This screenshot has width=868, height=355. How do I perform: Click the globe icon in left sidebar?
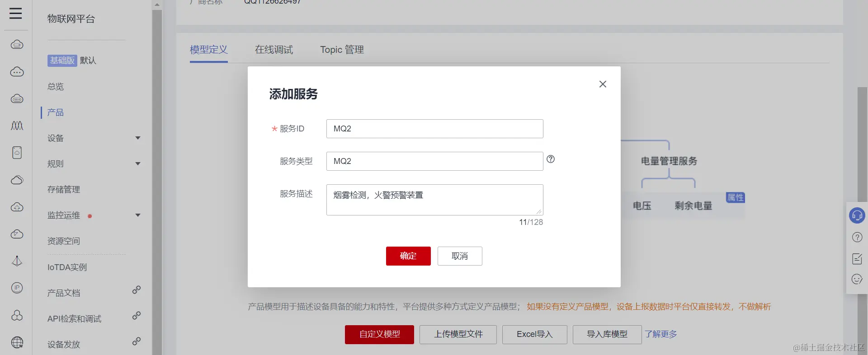tap(17, 342)
